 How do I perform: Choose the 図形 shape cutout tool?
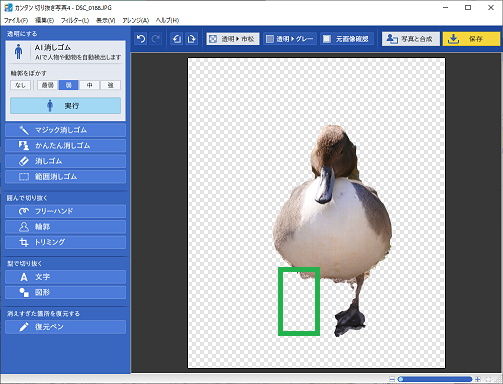pyautogui.click(x=66, y=292)
